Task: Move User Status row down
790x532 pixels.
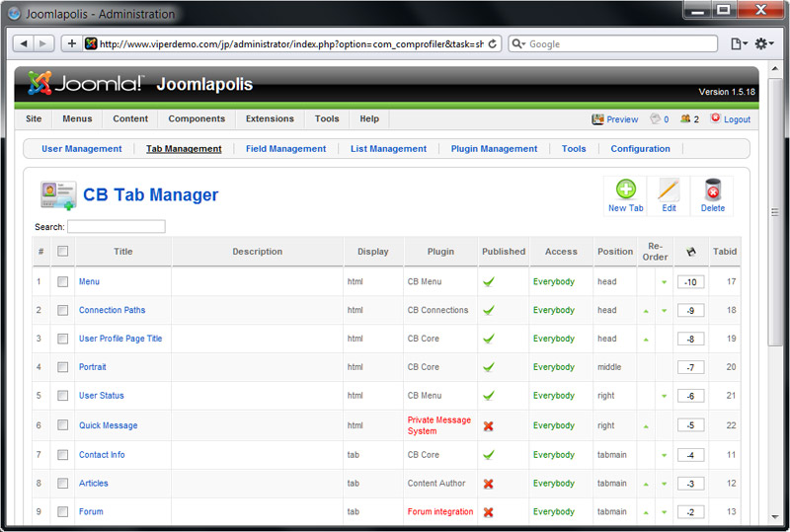Action: click(x=664, y=396)
